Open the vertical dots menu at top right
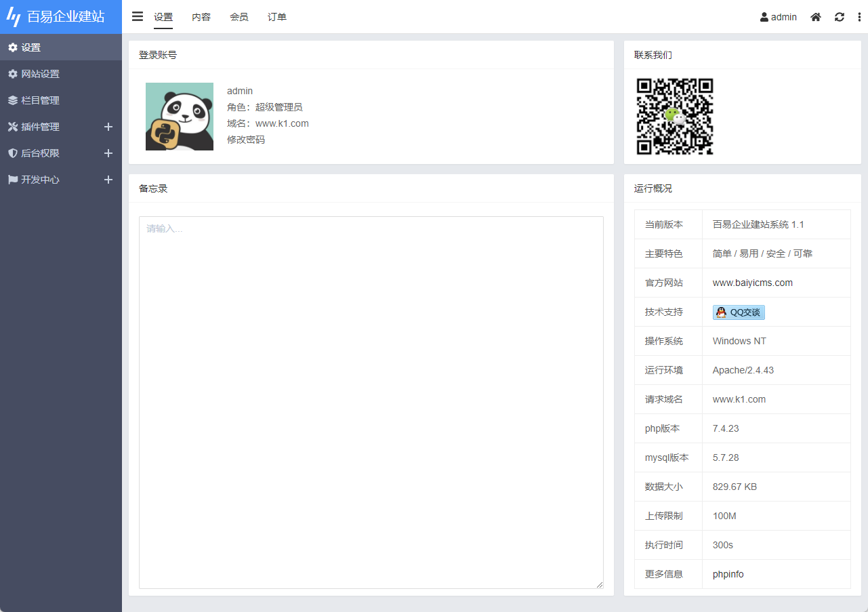The height and width of the screenshot is (612, 868). (859, 17)
